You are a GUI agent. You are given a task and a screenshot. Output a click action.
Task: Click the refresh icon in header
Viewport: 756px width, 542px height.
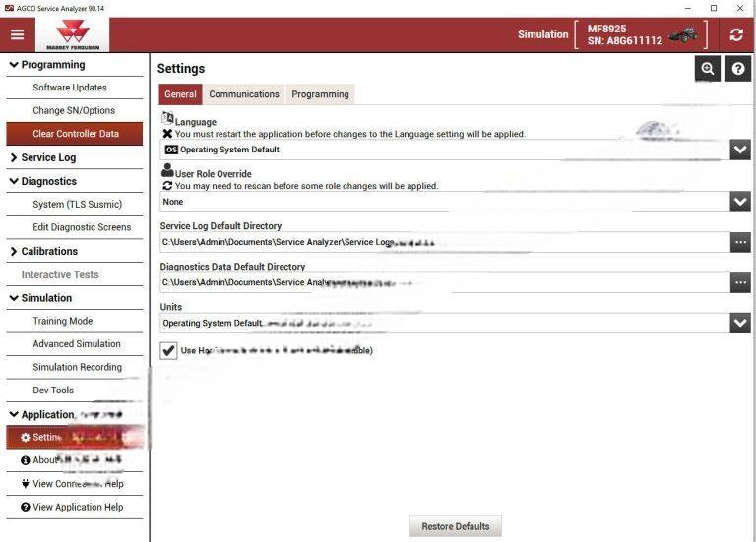point(736,34)
